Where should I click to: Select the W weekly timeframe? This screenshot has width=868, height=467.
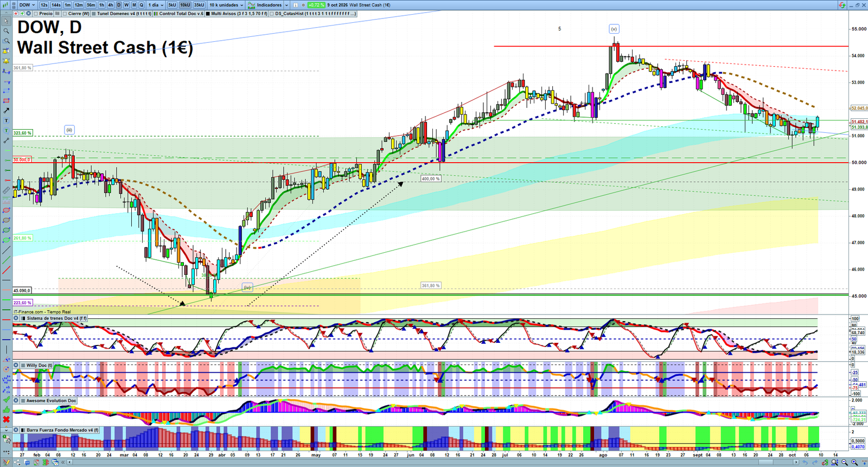(x=126, y=5)
